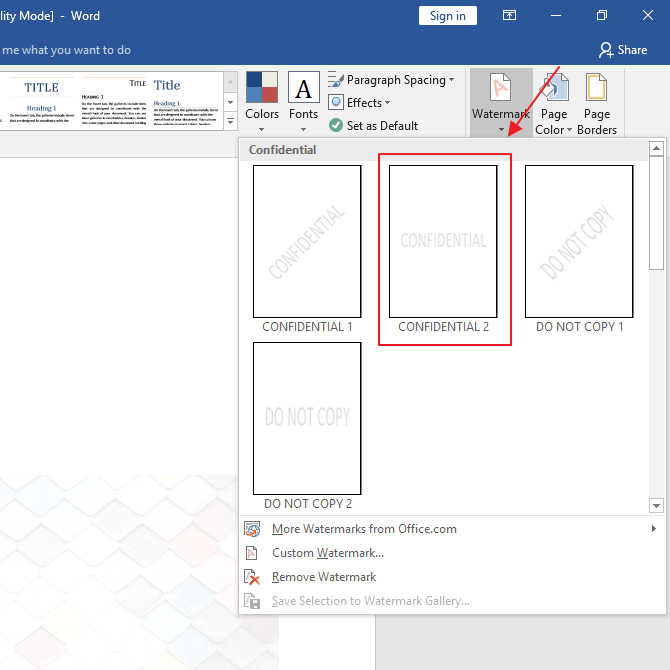Expand the Watermark dropdown arrow
This screenshot has height=670, width=670.
click(501, 129)
